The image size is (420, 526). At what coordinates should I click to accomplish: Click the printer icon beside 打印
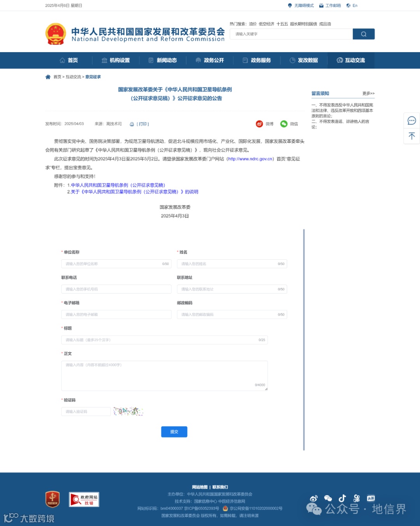pos(132,124)
